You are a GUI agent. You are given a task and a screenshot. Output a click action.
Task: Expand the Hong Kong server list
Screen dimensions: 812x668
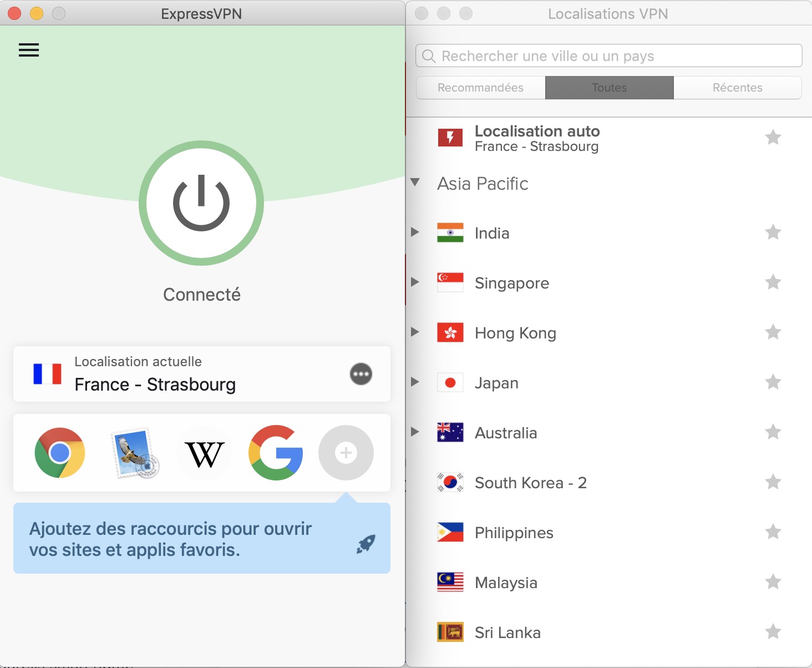[x=415, y=332]
